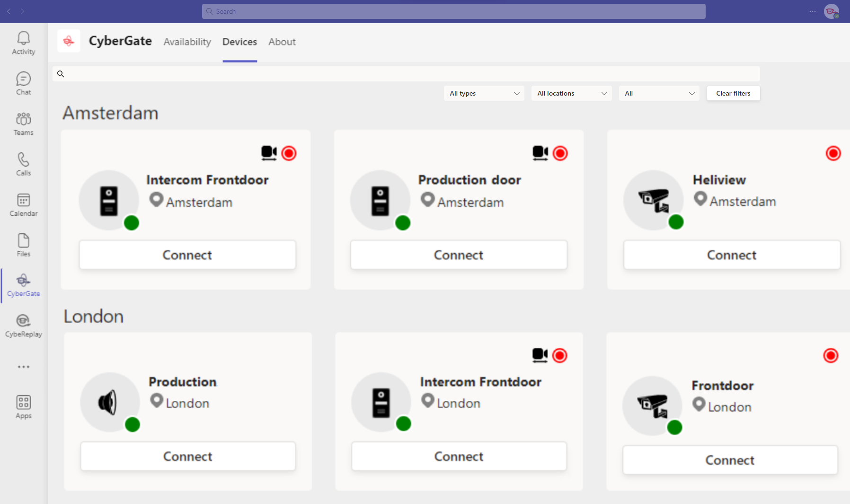This screenshot has width=850, height=504.
Task: Click the CyberGate app title text
Action: tap(120, 41)
